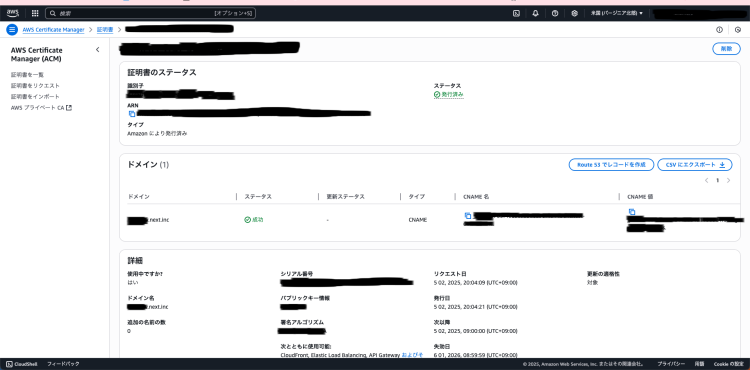The image size is (750, 370).
Task: Open the help question mark menu
Action: [x=555, y=13]
